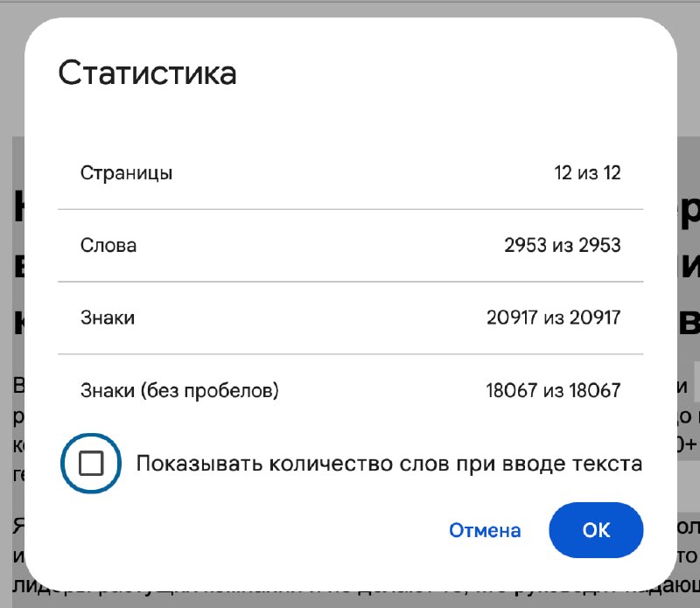
Task: Click the '18067 из 18067' characters without spaces value
Action: (553, 390)
